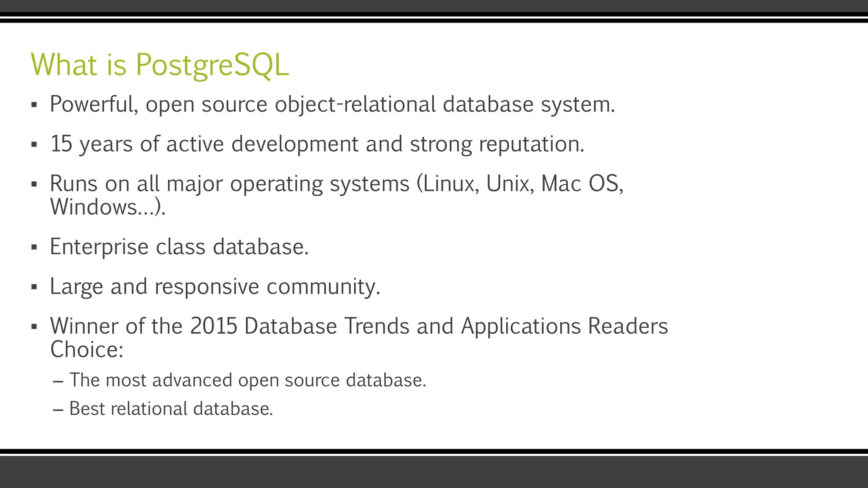Click the square bullet before "Winner of"
The image size is (868, 488).
pos(34,327)
